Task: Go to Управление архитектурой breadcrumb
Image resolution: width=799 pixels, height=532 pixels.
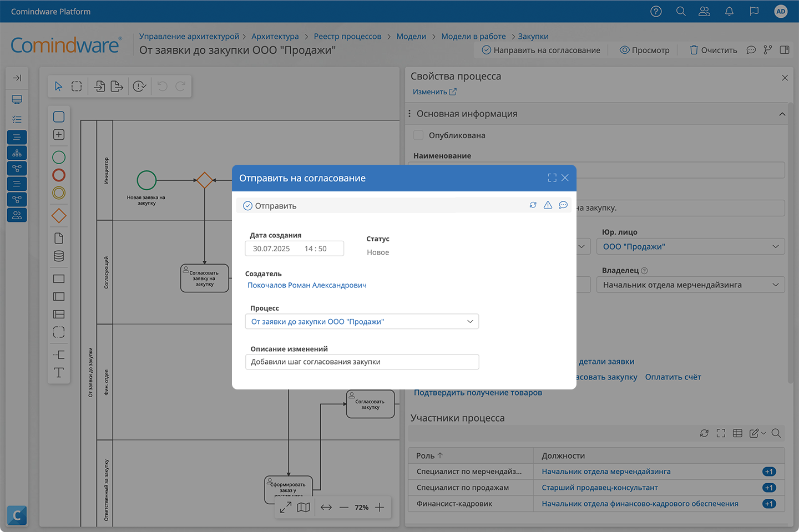Action: coord(189,36)
